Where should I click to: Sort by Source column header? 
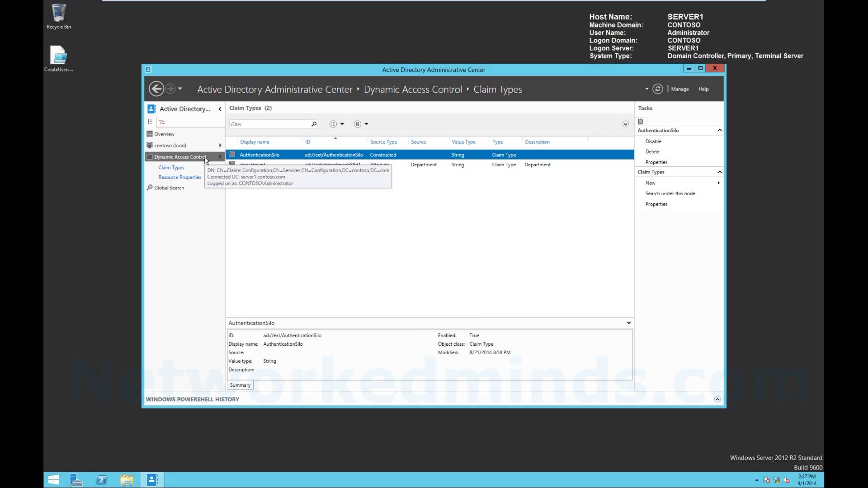pos(418,142)
